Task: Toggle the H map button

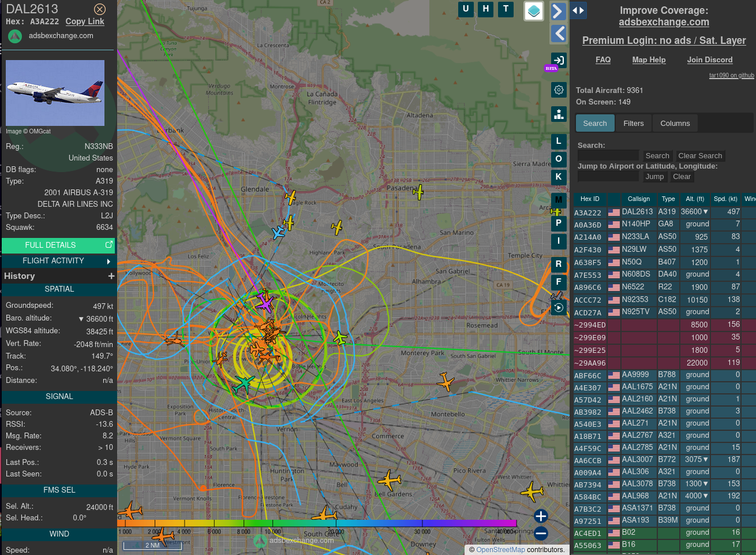Action: [x=486, y=9]
